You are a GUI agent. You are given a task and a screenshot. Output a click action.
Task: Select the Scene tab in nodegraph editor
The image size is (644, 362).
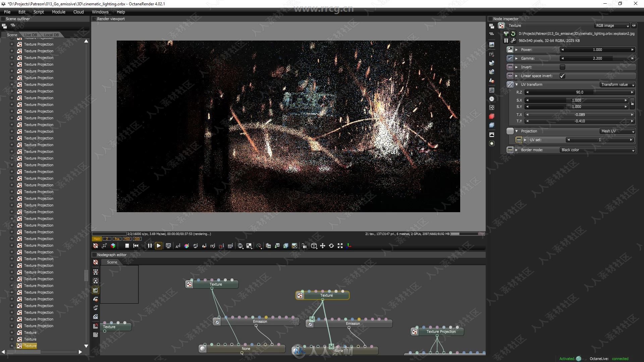[112, 262]
